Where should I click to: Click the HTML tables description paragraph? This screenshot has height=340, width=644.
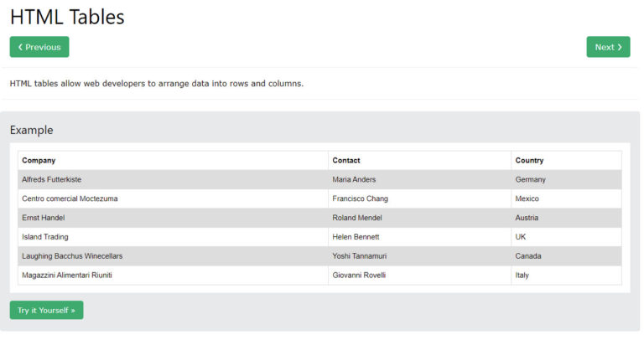pyautogui.click(x=157, y=84)
